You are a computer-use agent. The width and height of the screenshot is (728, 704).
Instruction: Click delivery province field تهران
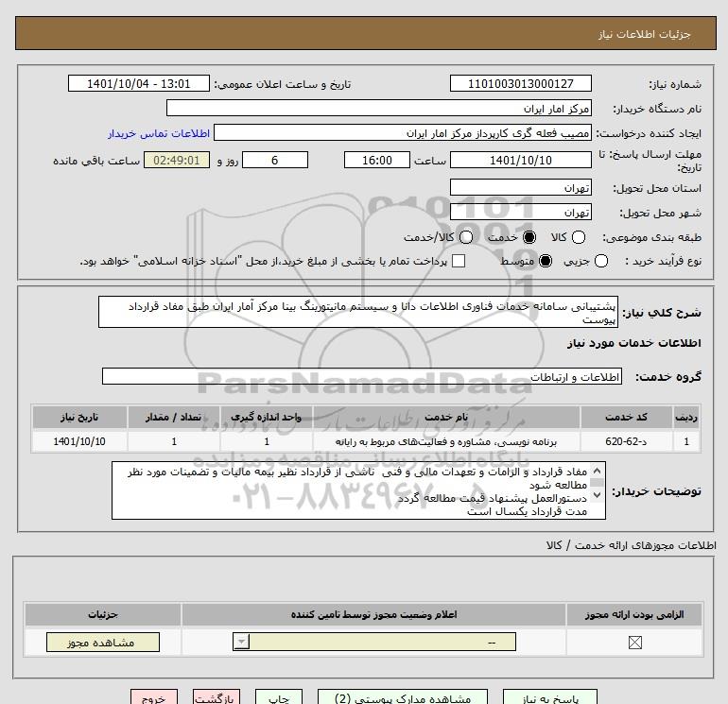tap(520, 187)
